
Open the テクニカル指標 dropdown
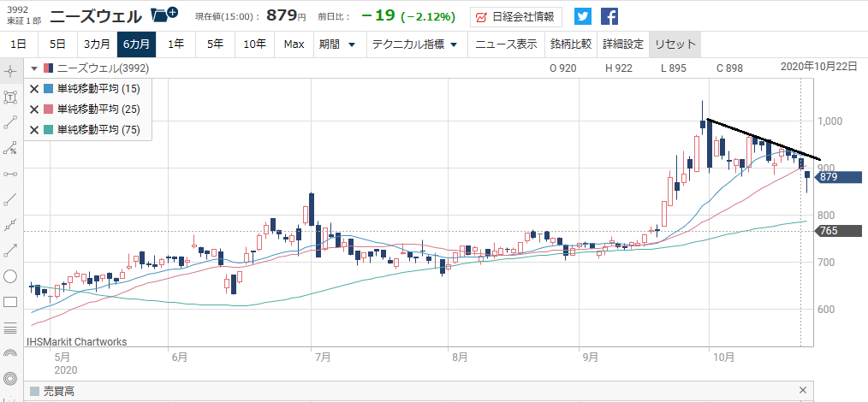pos(414,44)
